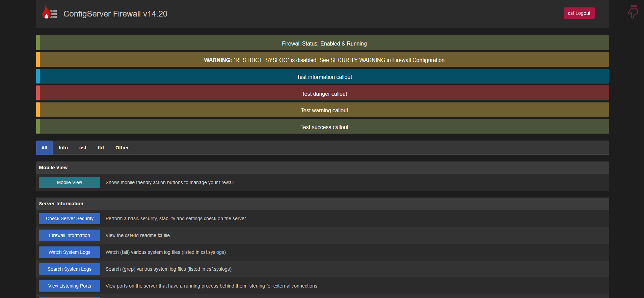
Task: Open the csf tab
Action: click(x=83, y=148)
